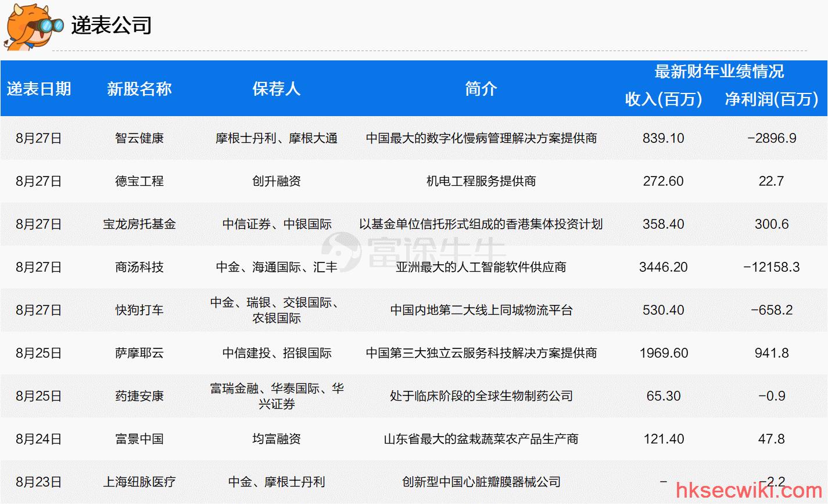828x504 pixels.
Task: Click net profit value 941.8
Action: coord(772,353)
